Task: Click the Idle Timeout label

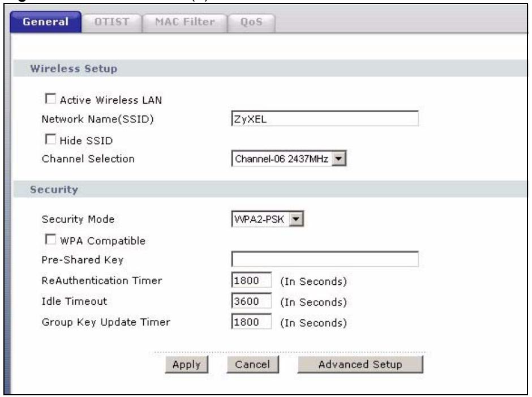Action: click(74, 301)
